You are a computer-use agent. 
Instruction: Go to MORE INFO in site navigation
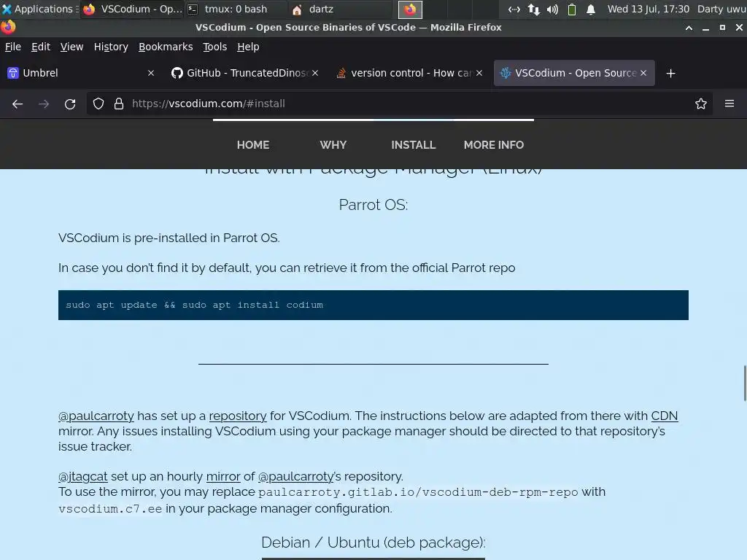click(494, 145)
